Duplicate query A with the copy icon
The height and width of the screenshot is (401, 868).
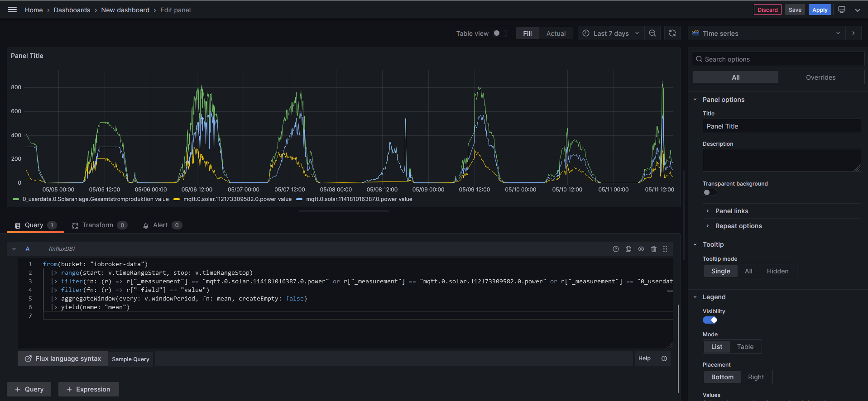pyautogui.click(x=628, y=249)
